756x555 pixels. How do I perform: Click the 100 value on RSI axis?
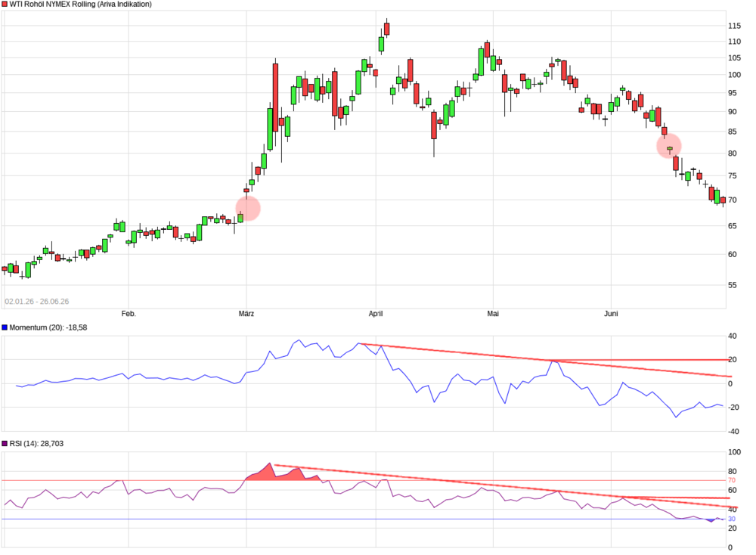pyautogui.click(x=734, y=452)
